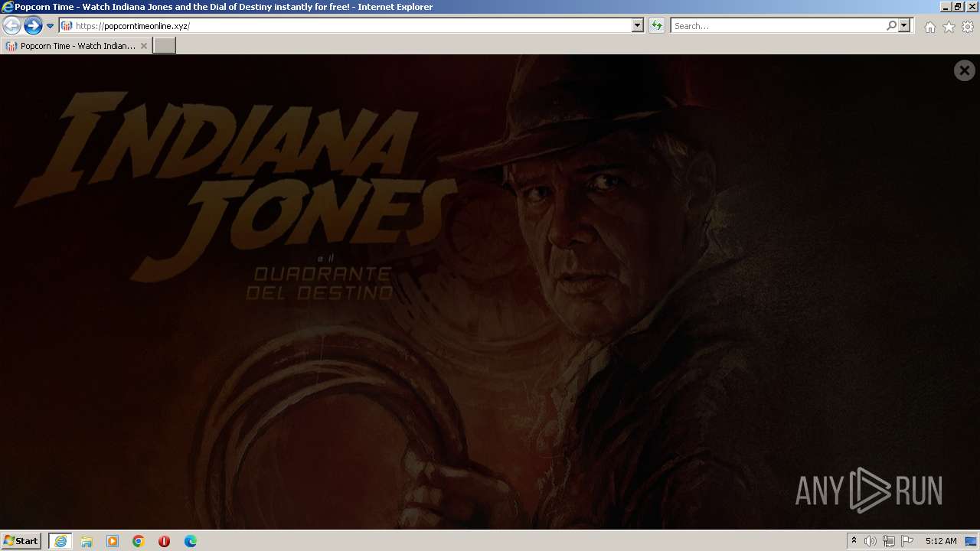Click the Indiana Jones movie poster
Screen dimensions: 980x551
[490, 292]
